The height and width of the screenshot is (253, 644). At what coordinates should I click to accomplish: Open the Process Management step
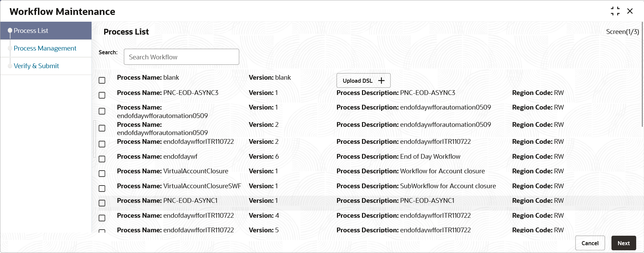click(x=45, y=48)
